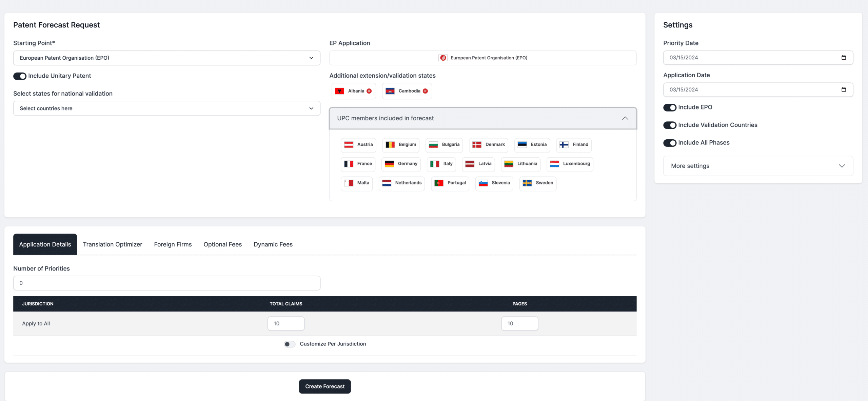Switch to Foreign Firms tab
Viewport: 868px width, 401px height.
coord(173,244)
